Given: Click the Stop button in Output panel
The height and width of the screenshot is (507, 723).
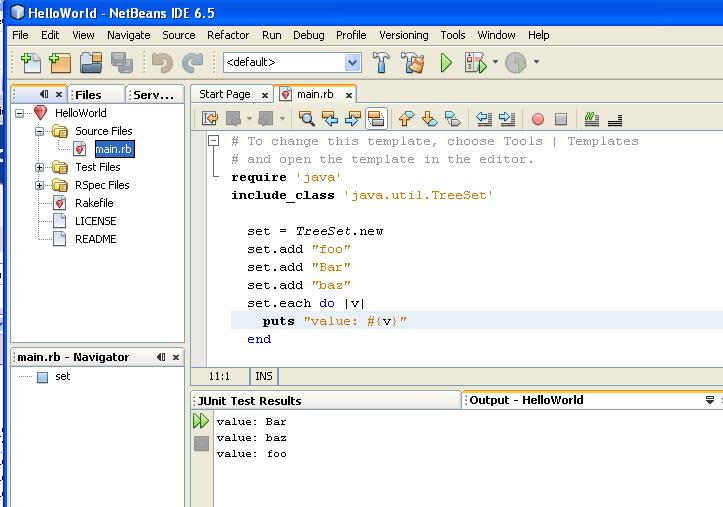Looking at the screenshot, I should (201, 444).
